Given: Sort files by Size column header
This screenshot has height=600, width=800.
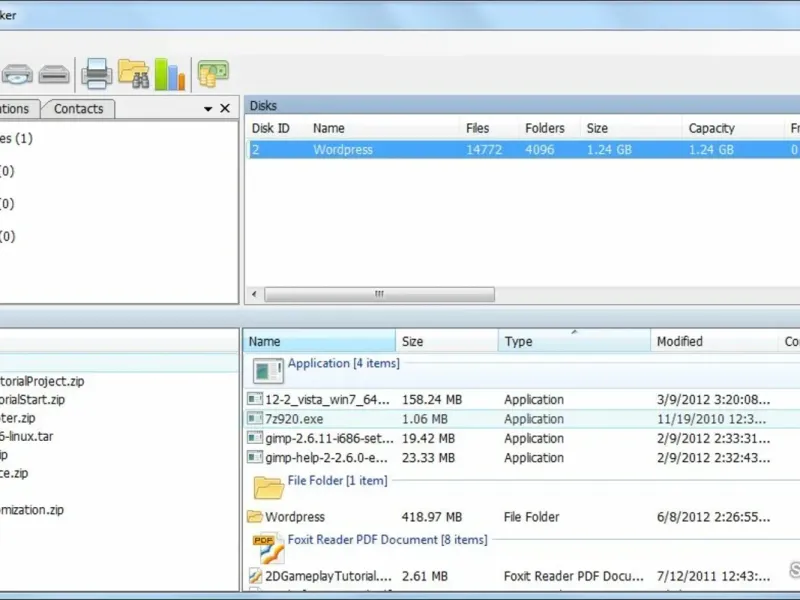Looking at the screenshot, I should (446, 341).
